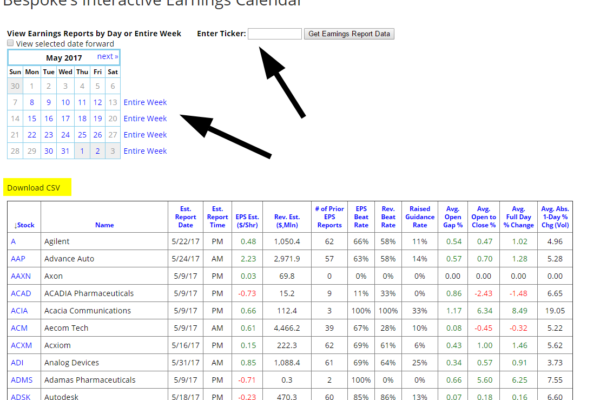Screen dimensions: 600x400
Task: Open the ACM ticker link
Action: pos(19,328)
